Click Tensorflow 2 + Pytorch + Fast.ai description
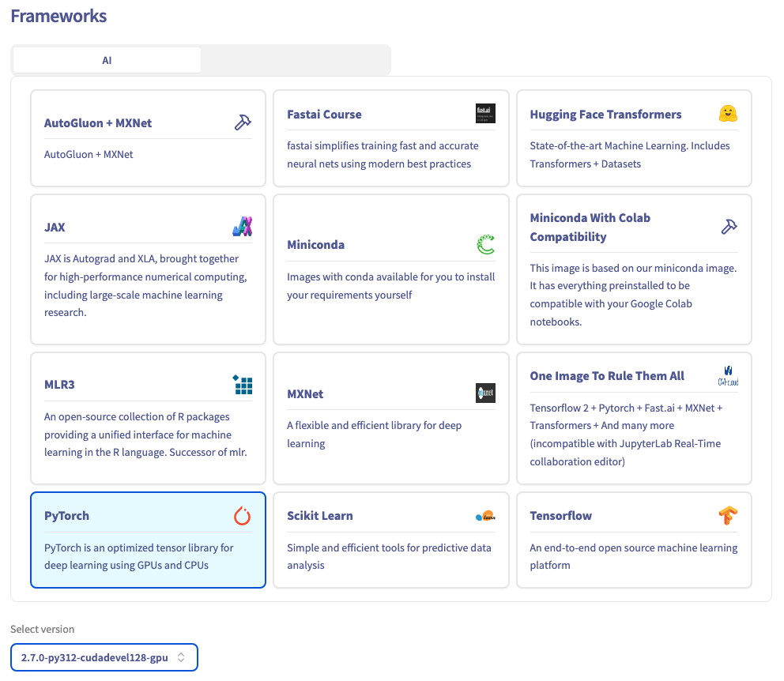The width and height of the screenshot is (784, 681). (x=626, y=435)
